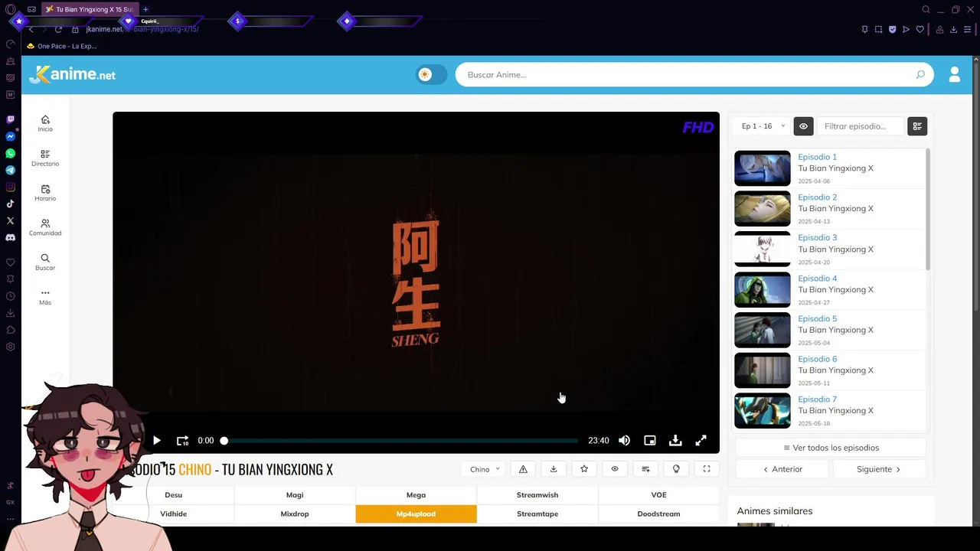Select the Desu server tab
Screen dimensions: 980x551
174,495
